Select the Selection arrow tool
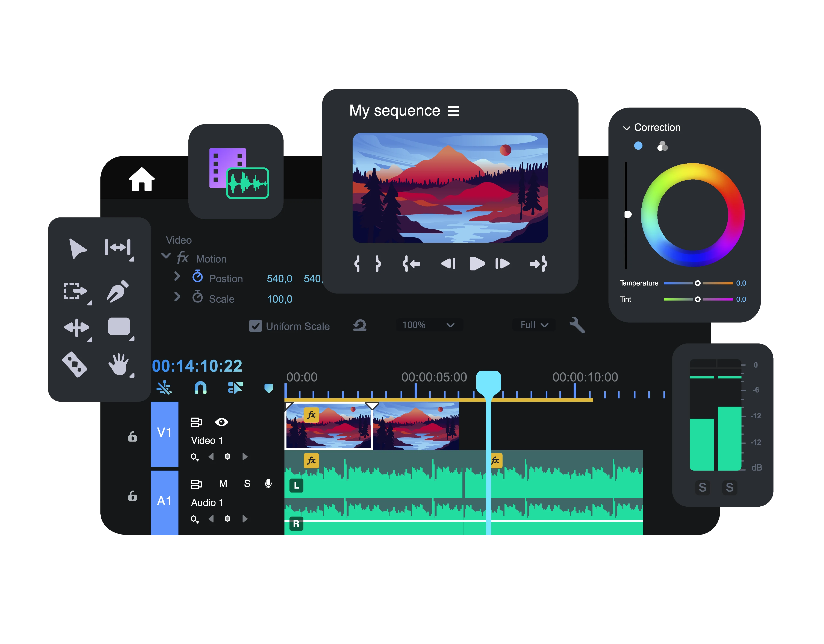This screenshot has height=644, width=824. 78,248
